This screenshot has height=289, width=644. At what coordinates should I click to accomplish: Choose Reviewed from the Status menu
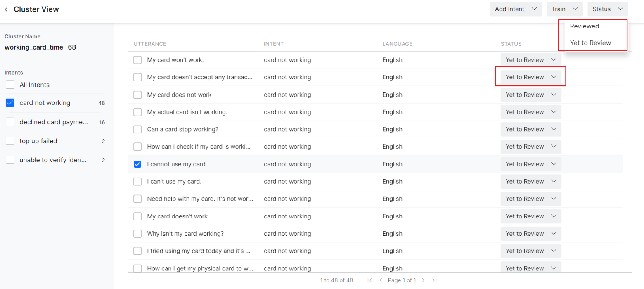coord(584,26)
